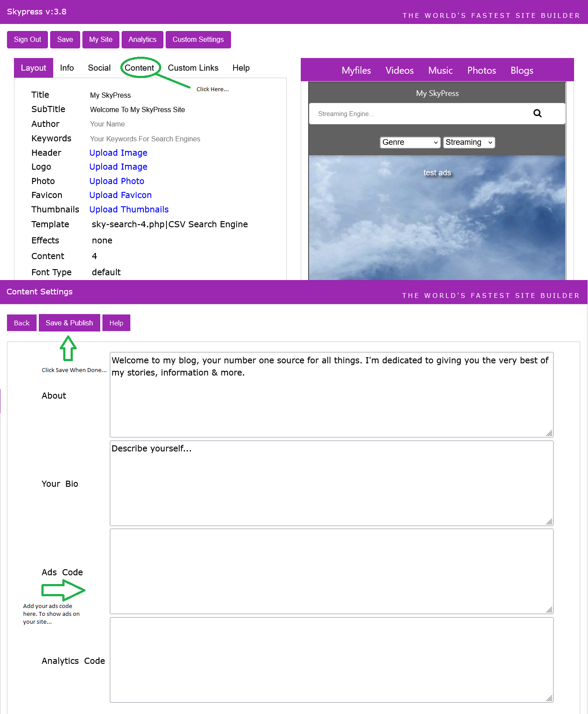Click the Upload Photo link
Viewport: 588px width, 714px height.
click(117, 181)
